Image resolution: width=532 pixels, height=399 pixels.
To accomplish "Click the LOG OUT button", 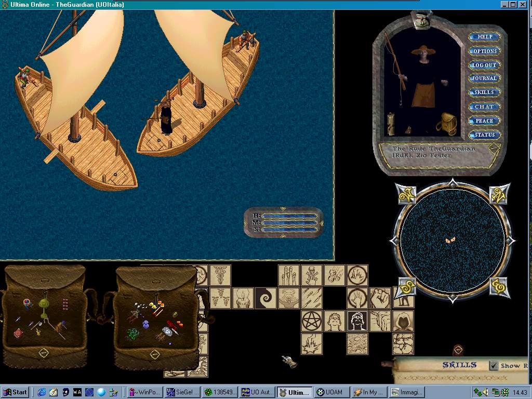I will (x=485, y=65).
